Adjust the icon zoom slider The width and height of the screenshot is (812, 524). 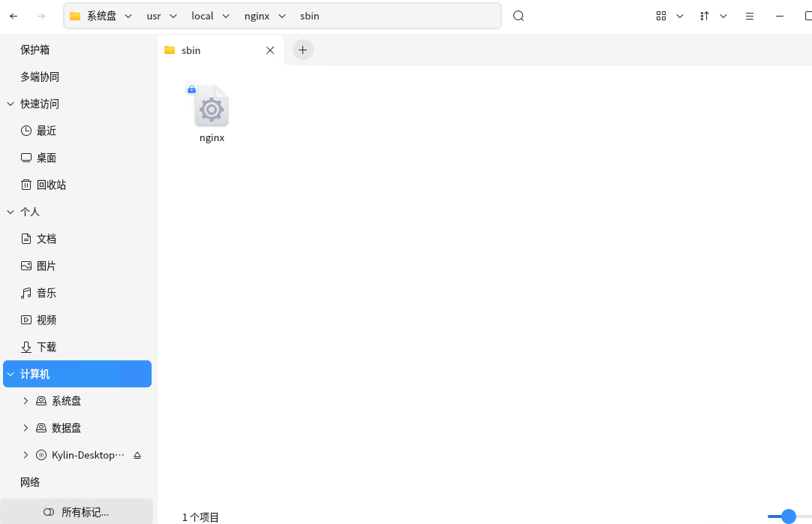[x=789, y=516]
